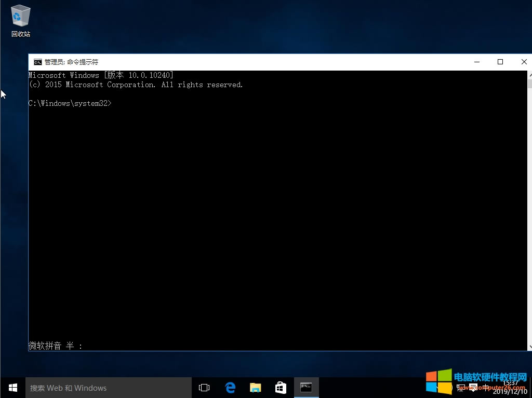The image size is (532, 398).
Task: Open the Recycle Bin desktop icon
Action: (x=21, y=21)
